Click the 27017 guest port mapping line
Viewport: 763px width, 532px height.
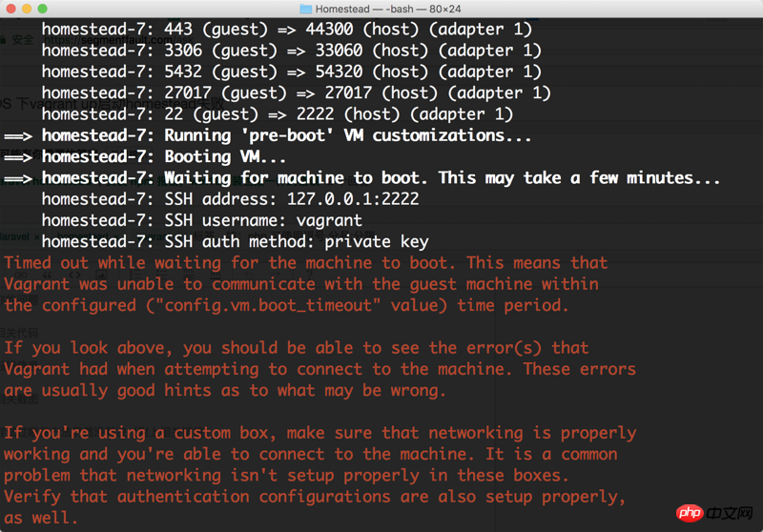[x=296, y=92]
